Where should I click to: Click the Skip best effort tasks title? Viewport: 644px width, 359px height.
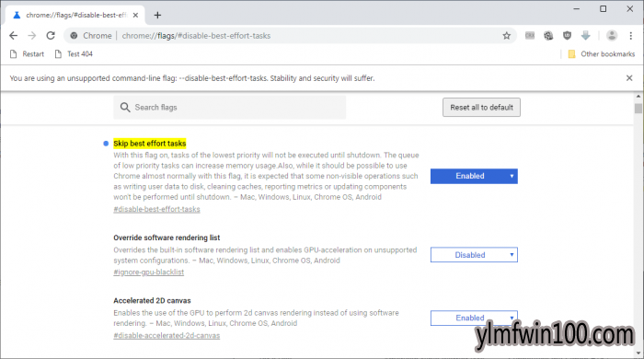pyautogui.click(x=149, y=144)
